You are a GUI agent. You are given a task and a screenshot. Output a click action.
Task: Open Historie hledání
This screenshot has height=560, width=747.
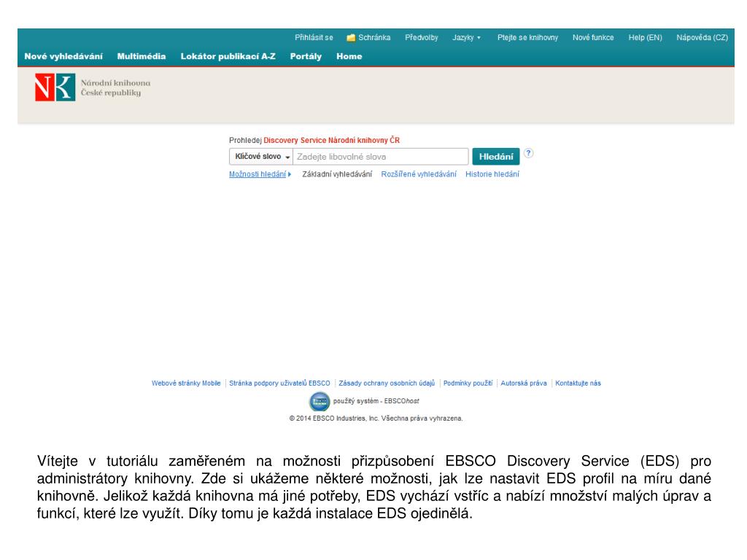492,174
